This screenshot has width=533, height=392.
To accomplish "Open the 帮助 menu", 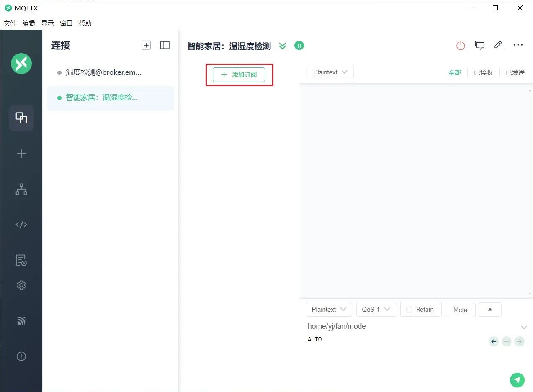I will pyautogui.click(x=85, y=23).
